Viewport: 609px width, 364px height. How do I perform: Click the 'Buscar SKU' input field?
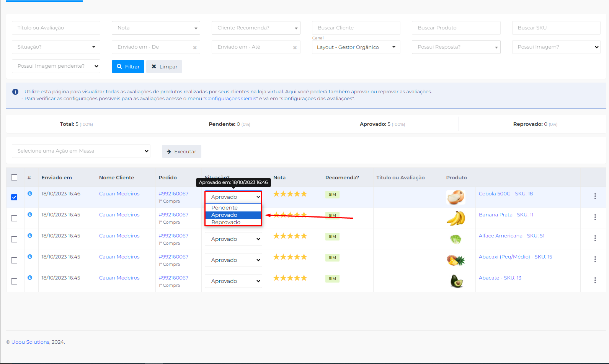pos(556,28)
